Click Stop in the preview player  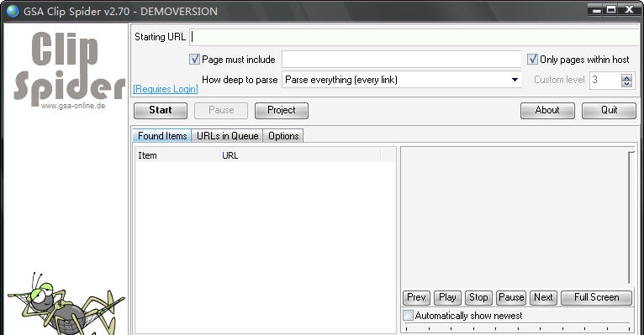478,298
